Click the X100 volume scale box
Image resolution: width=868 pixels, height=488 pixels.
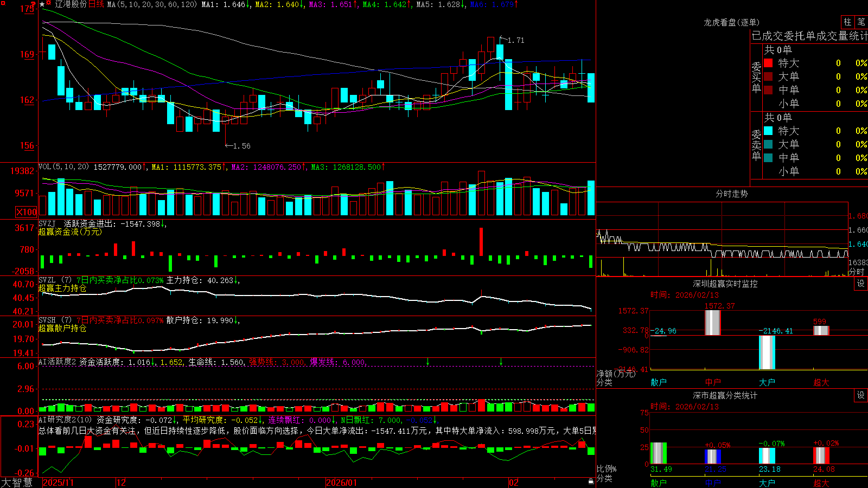click(26, 212)
